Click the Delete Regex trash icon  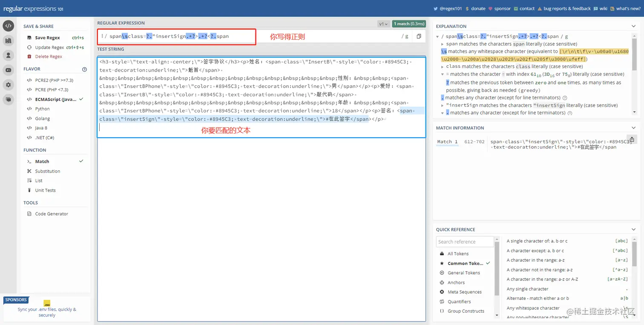pyautogui.click(x=29, y=56)
